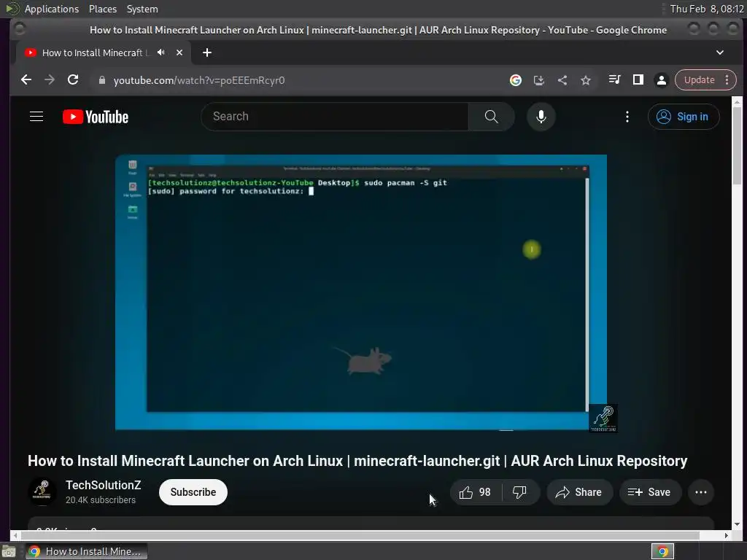Bookmark this tab with the star icon

(586, 80)
